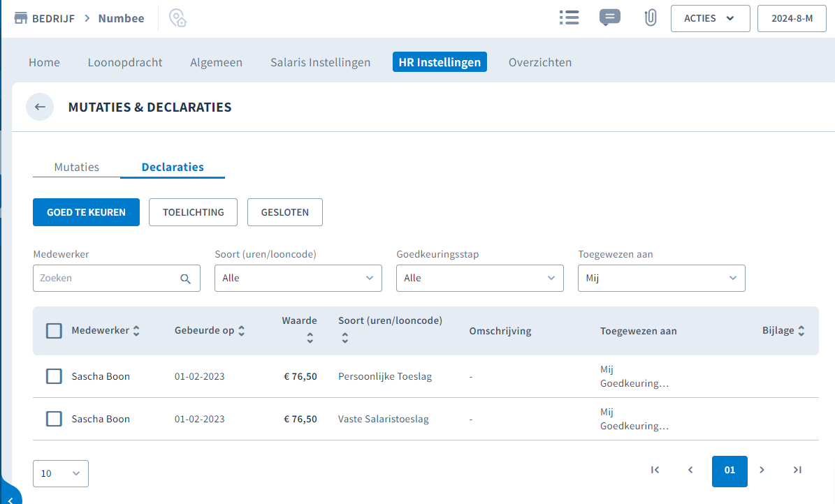Viewport: 835px width, 504px height.
Task: Sort by Waarde column arrows
Action: click(x=310, y=337)
